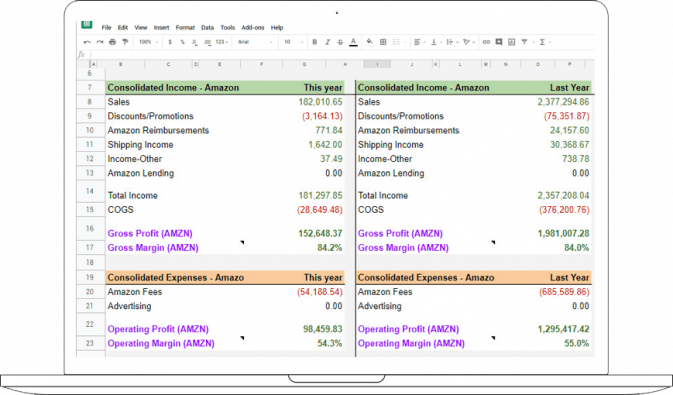
Task: Click This year Amazon Reimbursements 771.84
Action: pyautogui.click(x=329, y=131)
